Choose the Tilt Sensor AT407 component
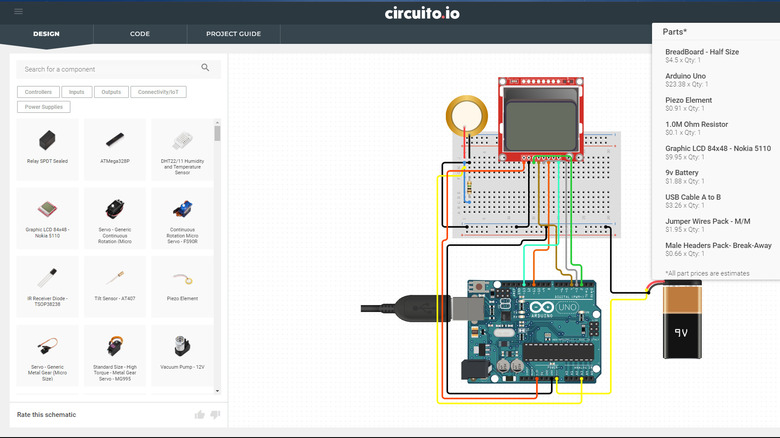This screenshot has height=438, width=780. (x=115, y=286)
